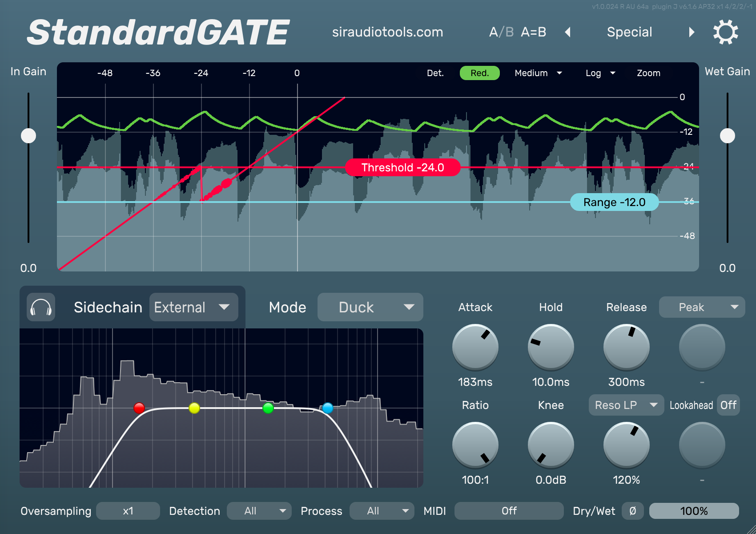Click the Dry/Wet 100% bar
This screenshot has width=756, height=534.
pyautogui.click(x=694, y=511)
